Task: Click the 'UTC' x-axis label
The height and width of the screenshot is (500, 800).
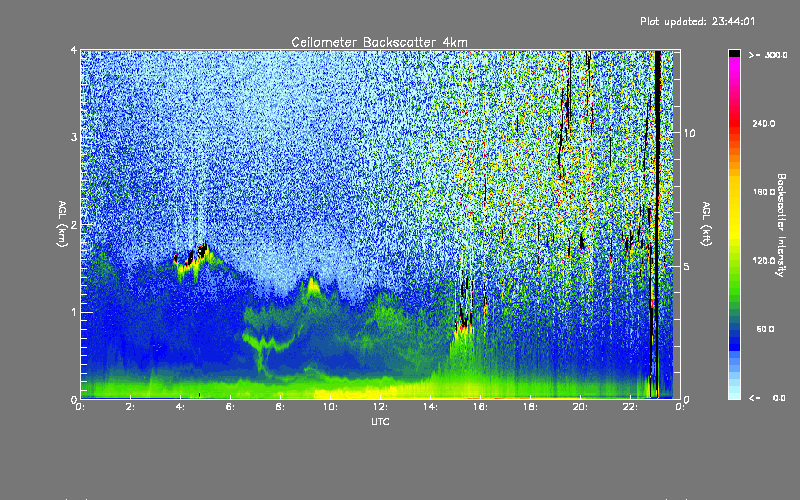Action: (380, 421)
